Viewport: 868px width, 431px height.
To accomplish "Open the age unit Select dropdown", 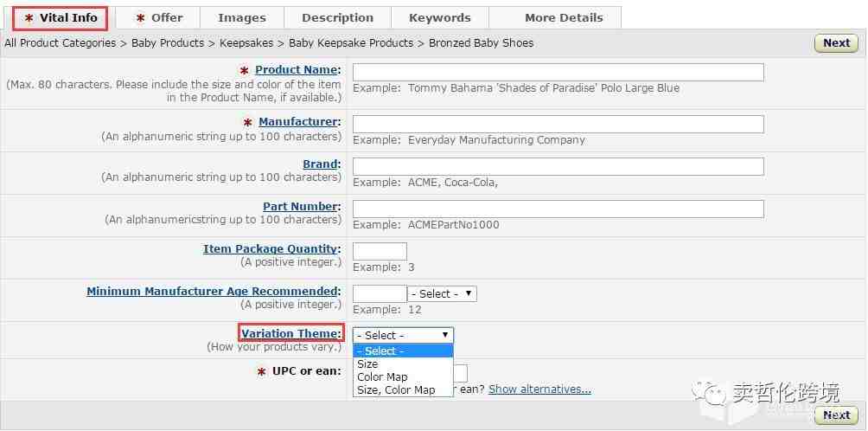I will pos(442,293).
